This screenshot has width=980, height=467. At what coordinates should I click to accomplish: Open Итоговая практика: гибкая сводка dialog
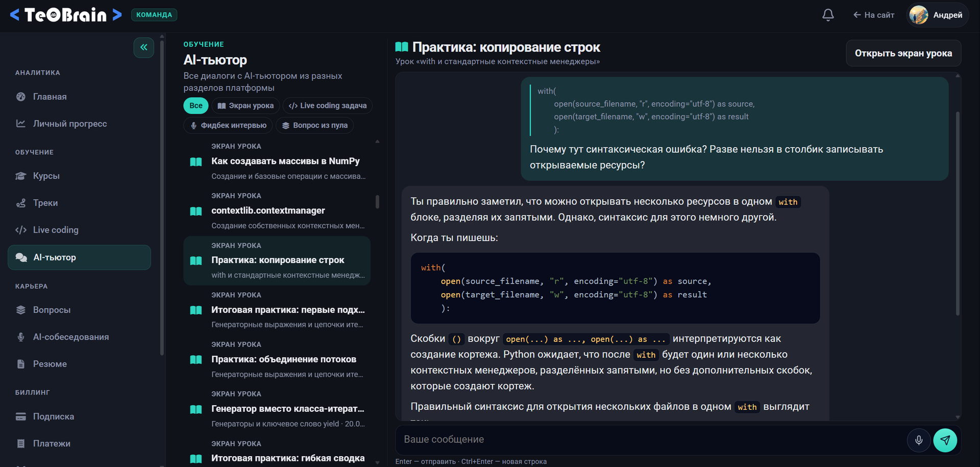(277, 452)
